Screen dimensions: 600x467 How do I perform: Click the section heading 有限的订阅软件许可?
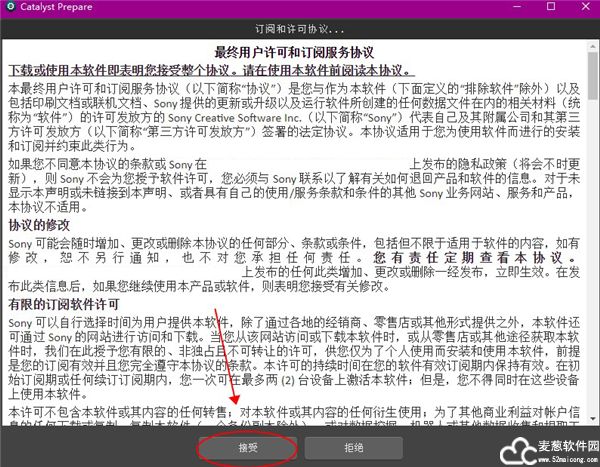(x=64, y=305)
